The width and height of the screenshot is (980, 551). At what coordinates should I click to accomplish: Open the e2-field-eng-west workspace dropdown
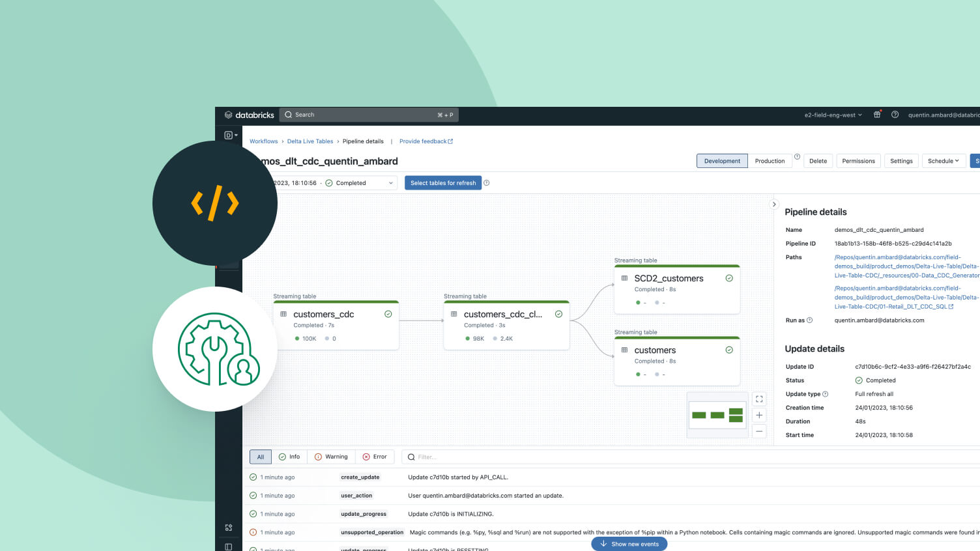pyautogui.click(x=833, y=115)
